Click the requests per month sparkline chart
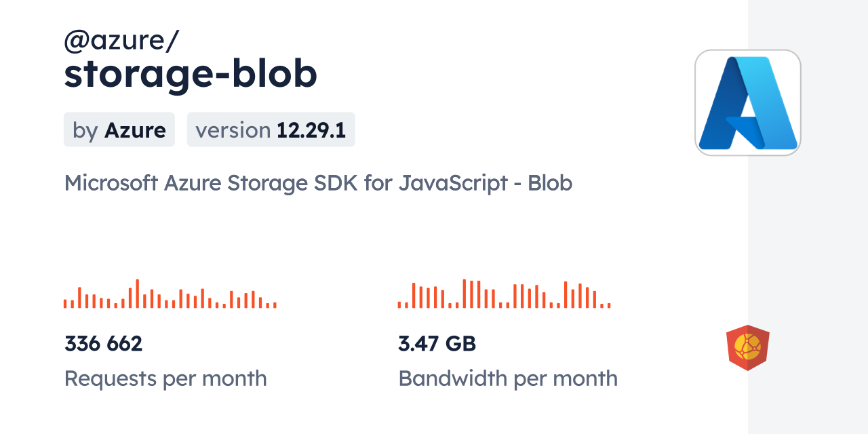868x434 pixels. (x=170, y=294)
